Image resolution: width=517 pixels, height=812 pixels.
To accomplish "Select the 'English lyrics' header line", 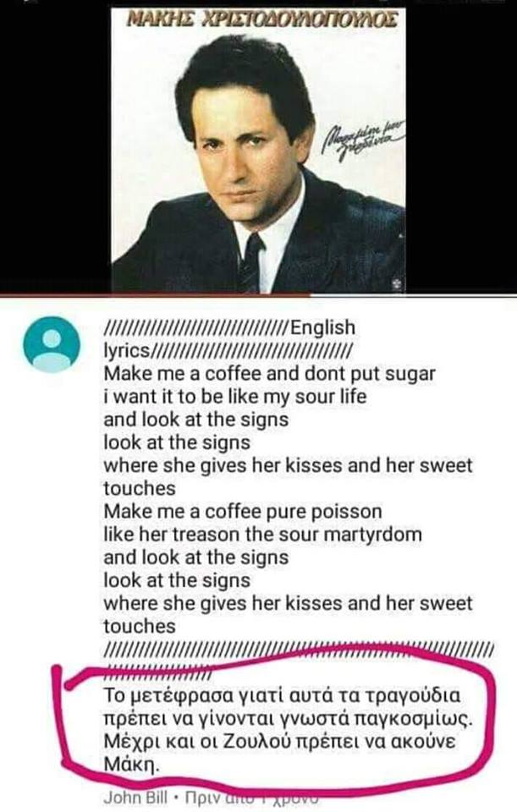I will click(x=229, y=338).
